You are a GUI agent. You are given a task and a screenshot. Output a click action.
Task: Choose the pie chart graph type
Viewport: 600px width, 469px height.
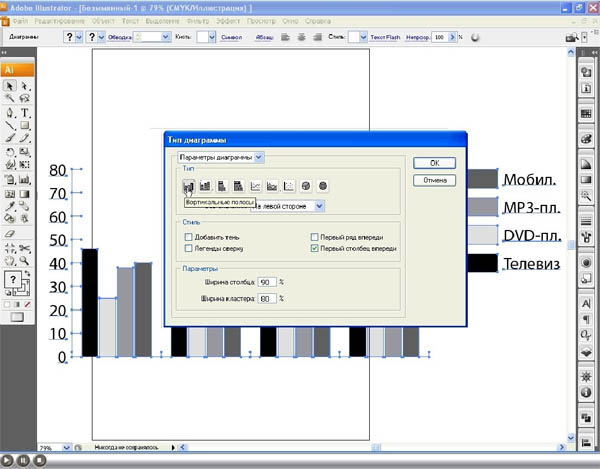click(306, 185)
